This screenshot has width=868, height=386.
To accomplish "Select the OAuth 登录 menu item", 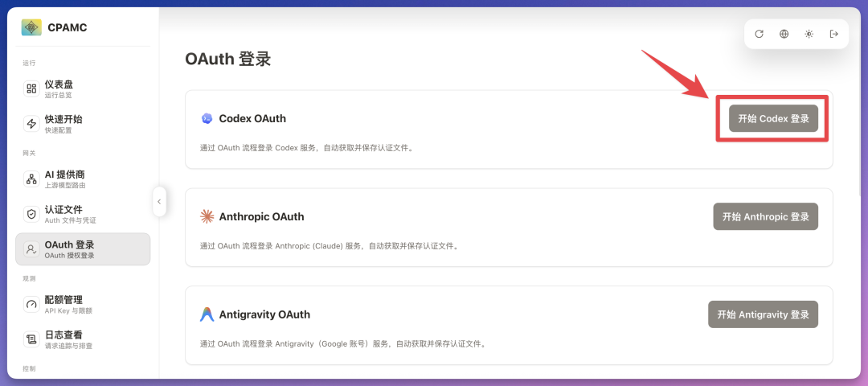I will pos(83,248).
